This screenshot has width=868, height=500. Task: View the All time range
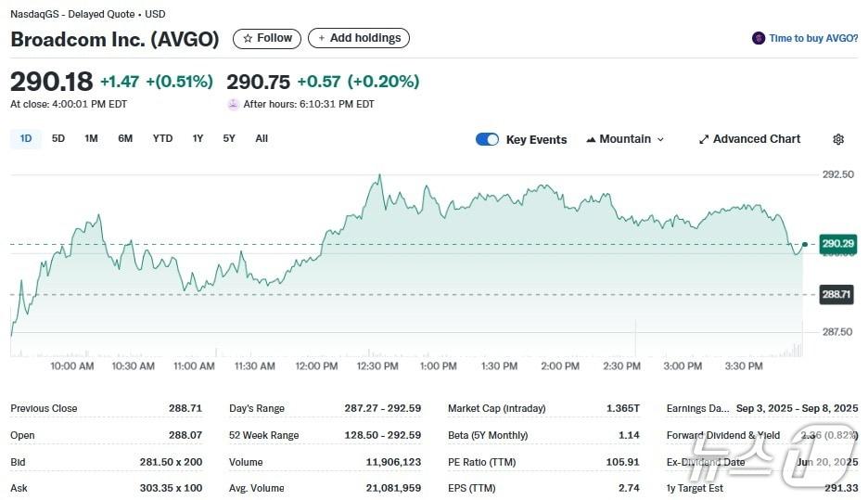pyautogui.click(x=262, y=138)
